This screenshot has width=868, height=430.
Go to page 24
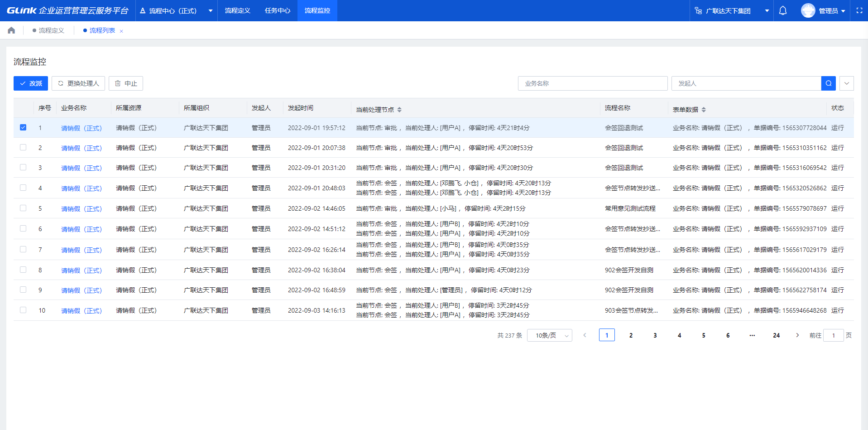(x=777, y=335)
